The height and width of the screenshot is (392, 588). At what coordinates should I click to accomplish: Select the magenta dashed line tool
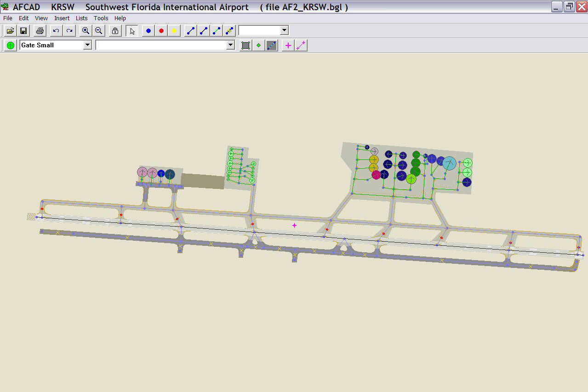coord(301,45)
